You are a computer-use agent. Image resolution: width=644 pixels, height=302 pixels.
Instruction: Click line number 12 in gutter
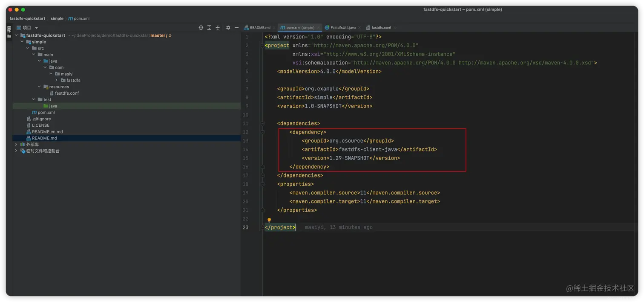(x=246, y=132)
